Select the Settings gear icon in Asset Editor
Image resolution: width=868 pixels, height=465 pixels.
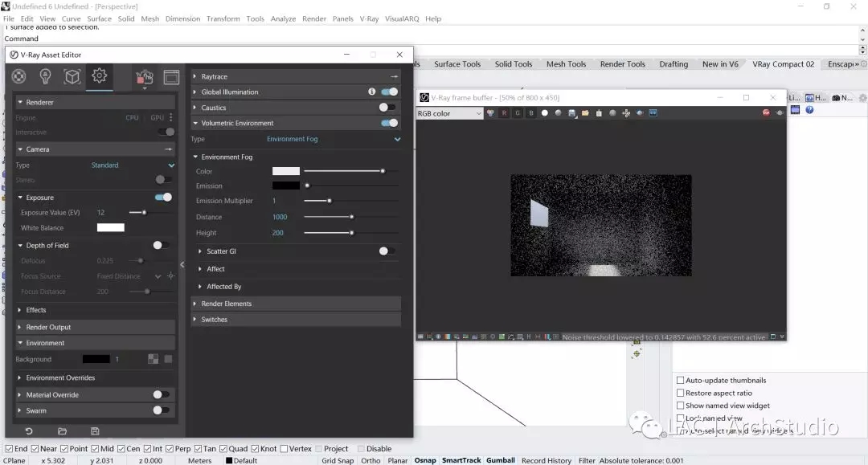99,75
